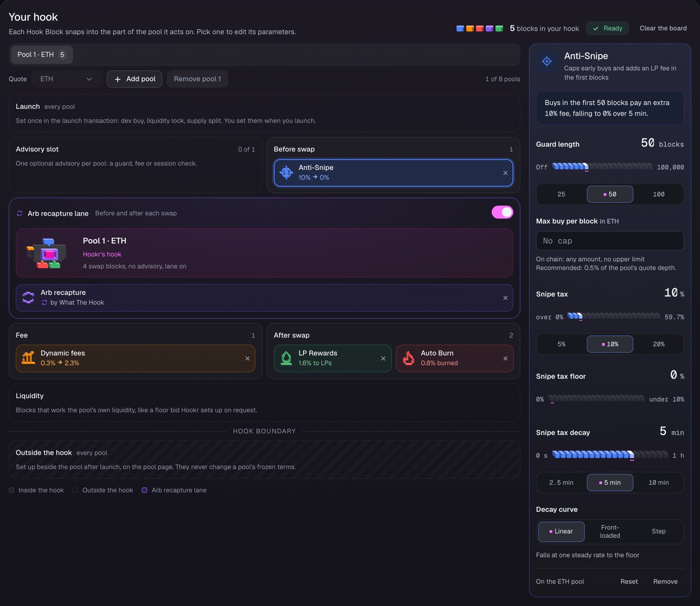Image resolution: width=700 pixels, height=606 pixels.
Task: Click the Arb recapture loop icon
Action: coord(28,298)
